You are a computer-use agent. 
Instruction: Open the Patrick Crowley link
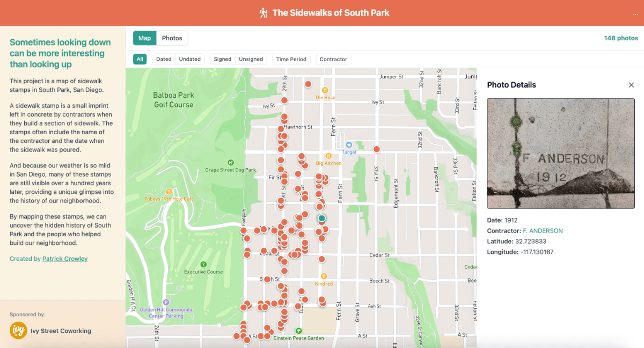[x=65, y=259]
